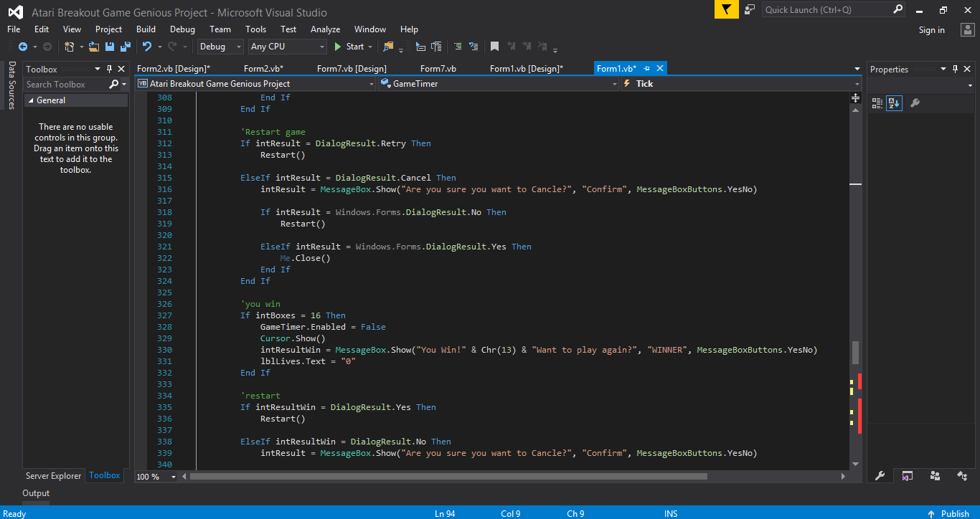980x519 pixels.
Task: Click the Open File folder icon
Action: [x=94, y=47]
